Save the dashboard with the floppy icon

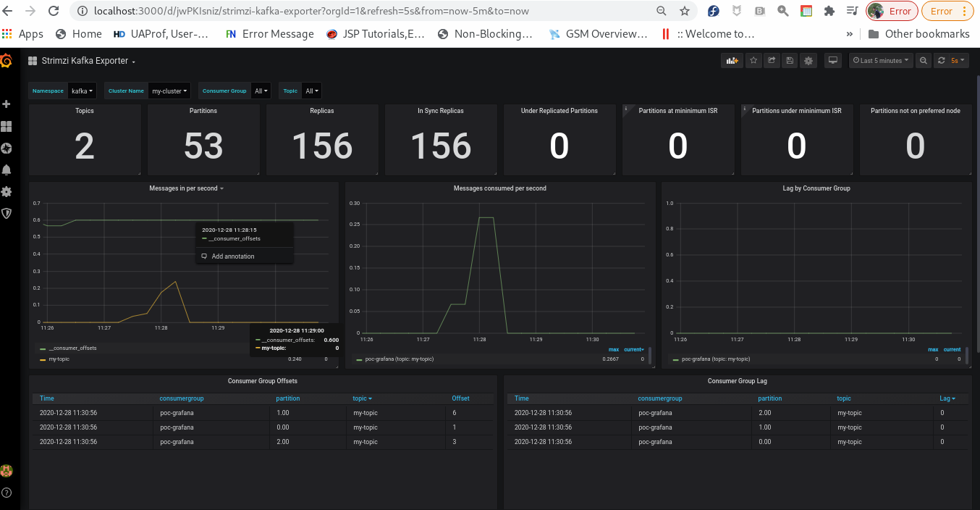tap(790, 61)
